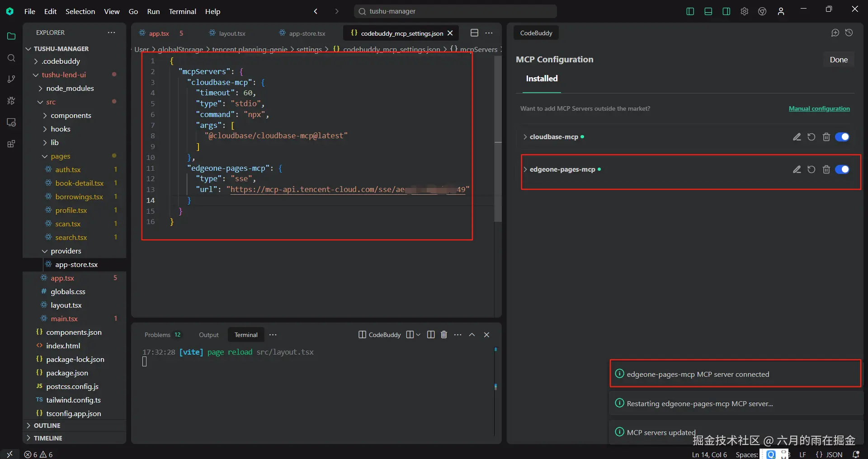Image resolution: width=868 pixels, height=459 pixels.
Task: Turn off the edgeone-pages-mcp toggle
Action: tap(842, 169)
